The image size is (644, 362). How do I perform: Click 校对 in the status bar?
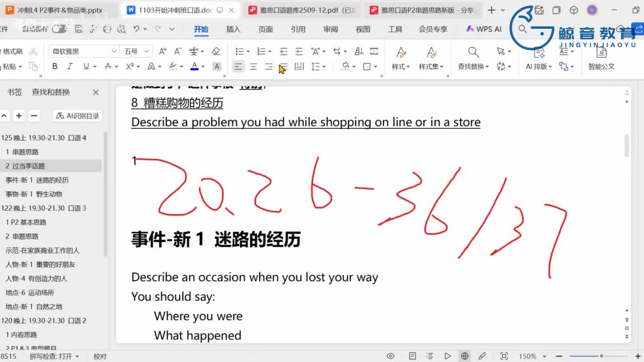point(100,356)
